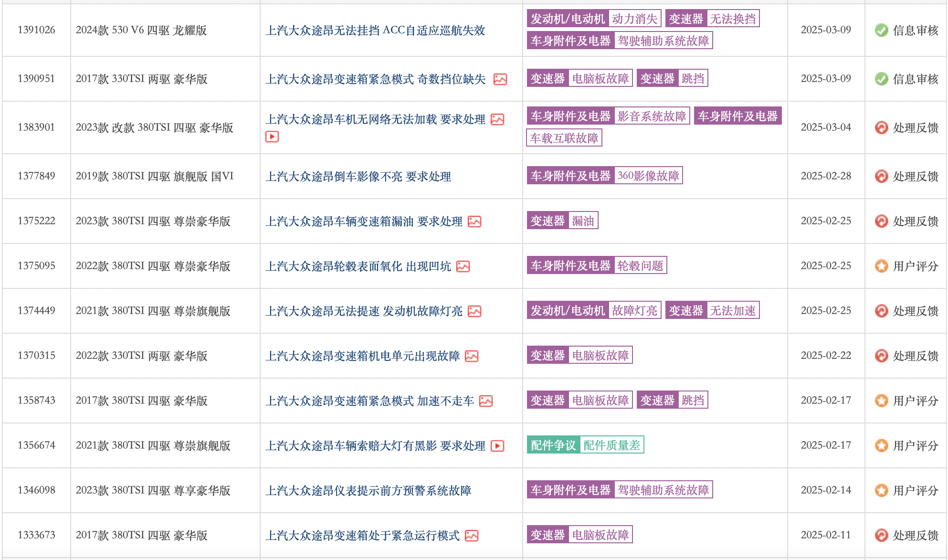948x560 pixels.
Task: Click the image icon beside 变速箱漏油 complaint
Action: (x=474, y=222)
